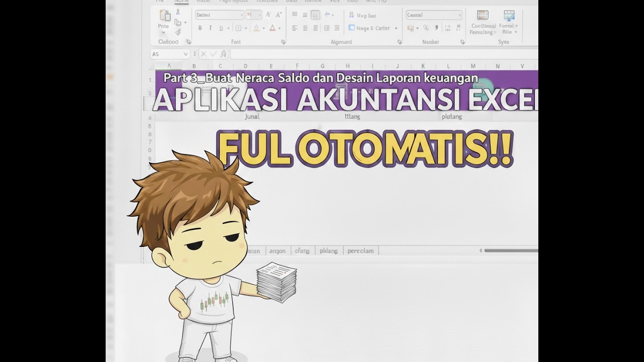Screen dimensions: 644x362
Task: Click the middle align icon
Action: pos(305,15)
